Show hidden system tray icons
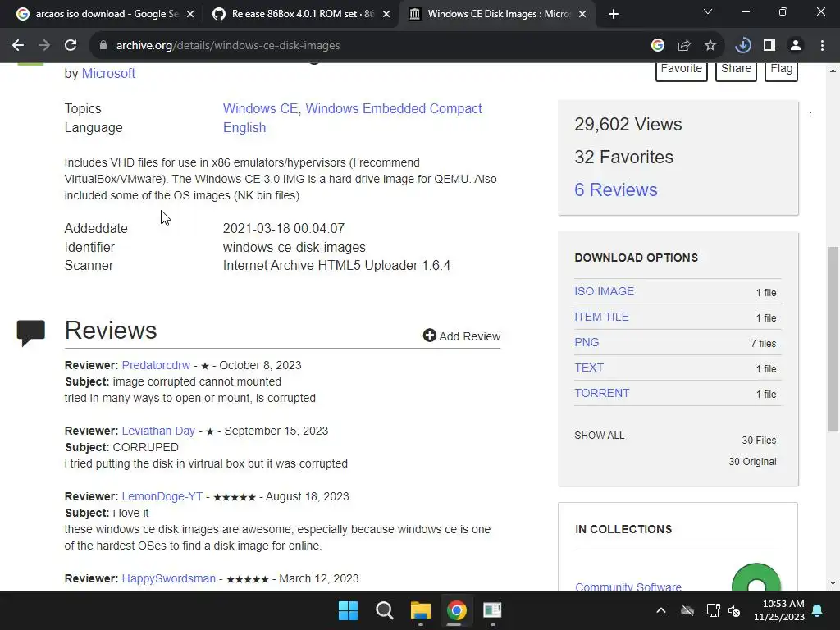This screenshot has width=840, height=630. tap(661, 610)
